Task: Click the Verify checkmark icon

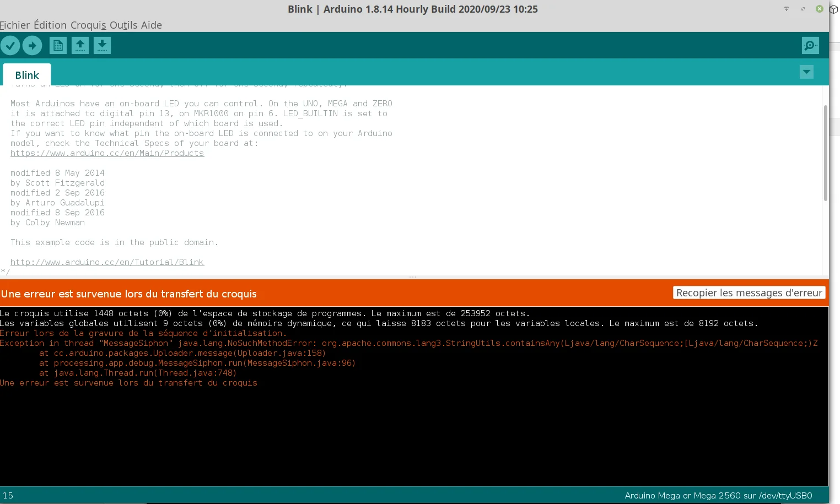Action: pyautogui.click(x=10, y=45)
